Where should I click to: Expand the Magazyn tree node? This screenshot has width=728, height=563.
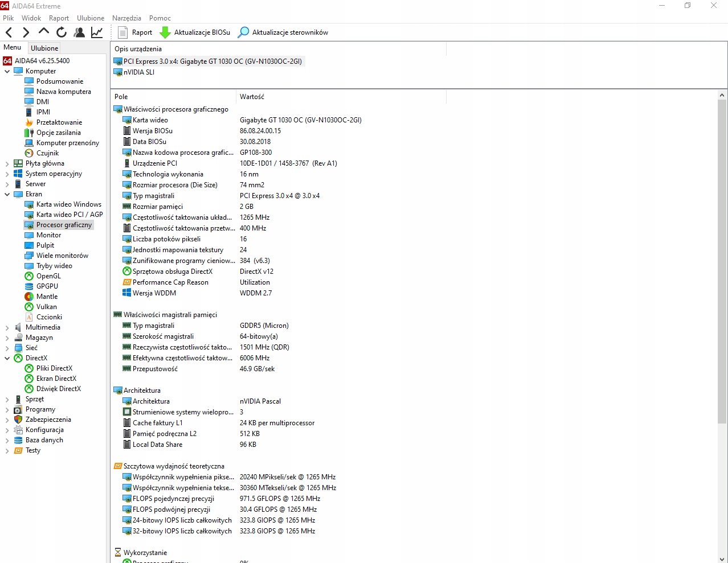pos(7,338)
